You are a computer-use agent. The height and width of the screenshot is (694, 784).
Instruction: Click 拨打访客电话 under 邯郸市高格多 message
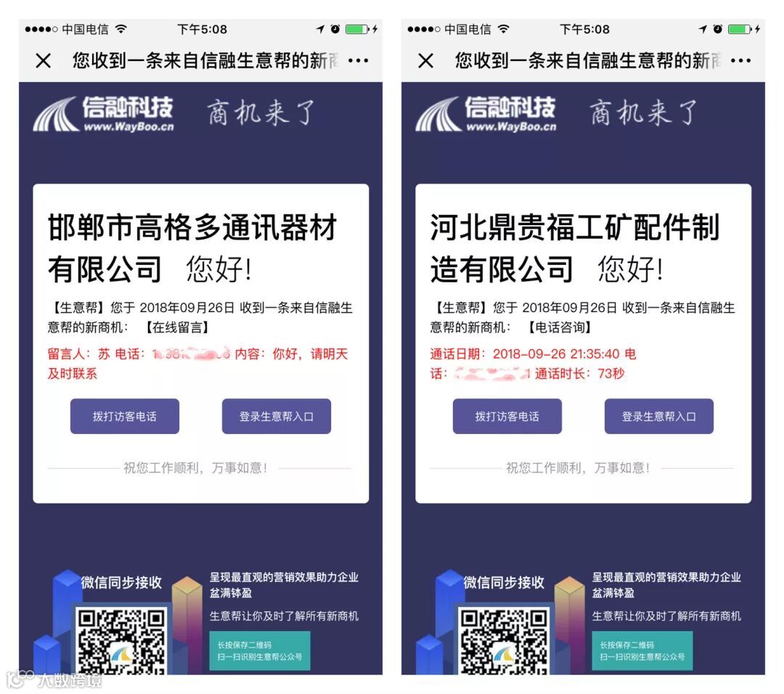point(125,416)
